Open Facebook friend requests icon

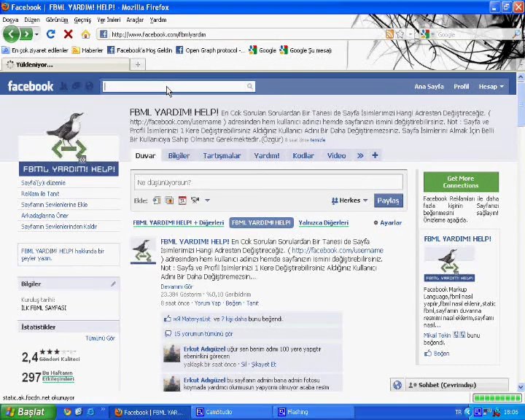pyautogui.click(x=63, y=87)
